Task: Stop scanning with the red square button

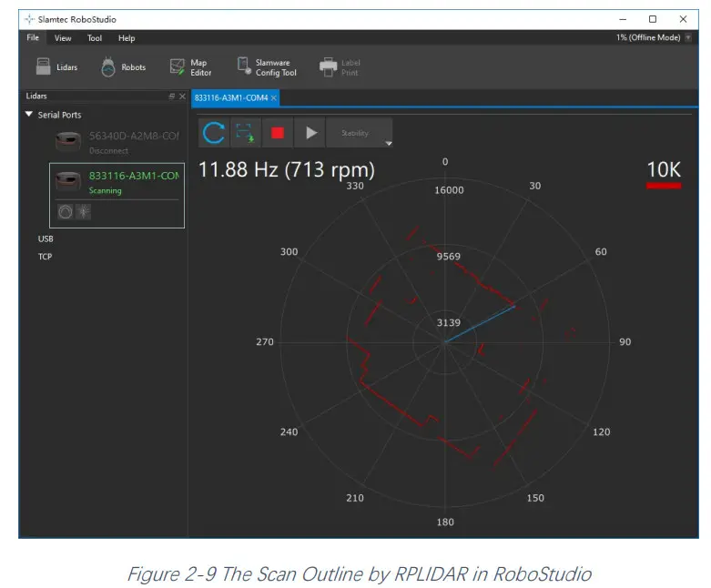Action: click(278, 133)
